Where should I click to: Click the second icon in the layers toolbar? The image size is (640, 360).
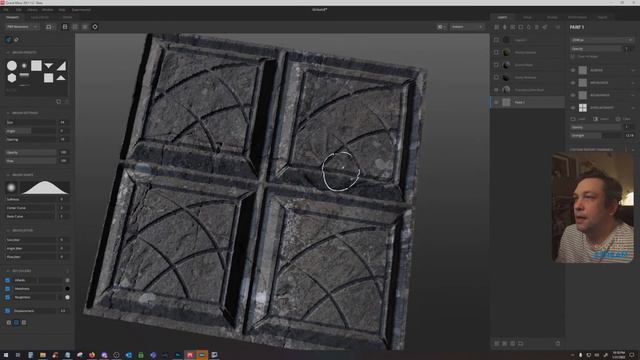click(504, 27)
